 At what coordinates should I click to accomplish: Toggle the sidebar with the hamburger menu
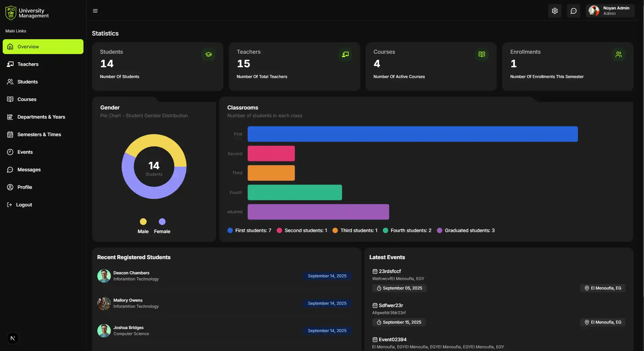click(x=95, y=10)
